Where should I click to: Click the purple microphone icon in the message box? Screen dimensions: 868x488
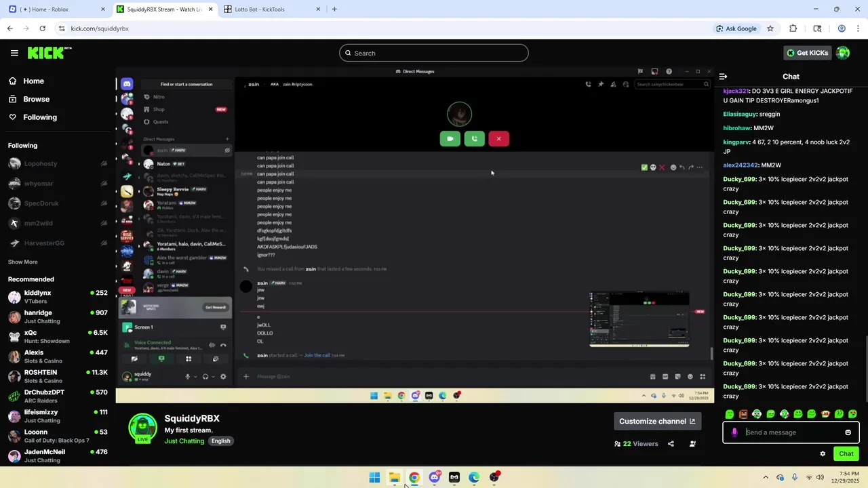pos(734,432)
